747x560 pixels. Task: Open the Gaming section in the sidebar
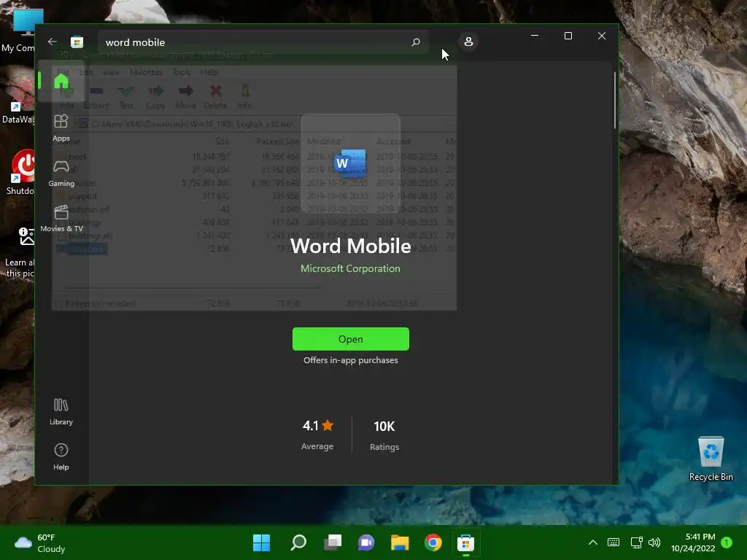[61, 174]
